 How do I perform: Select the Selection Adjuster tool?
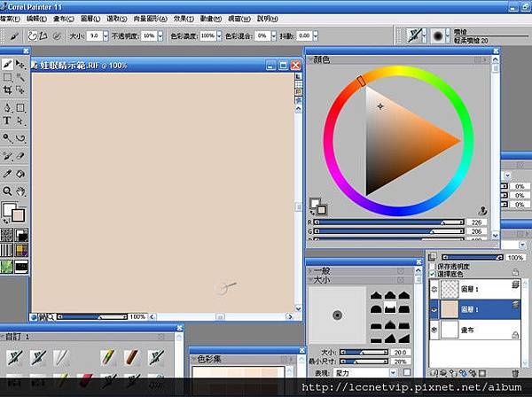coord(20,90)
